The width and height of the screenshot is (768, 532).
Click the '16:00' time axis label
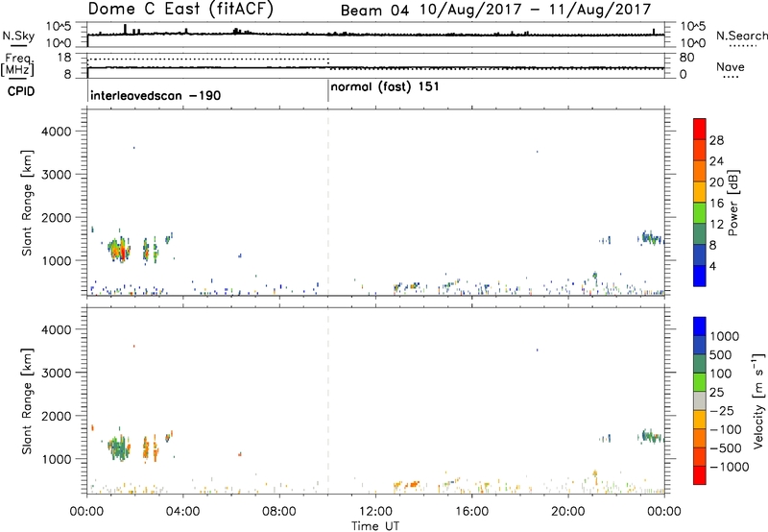471,512
